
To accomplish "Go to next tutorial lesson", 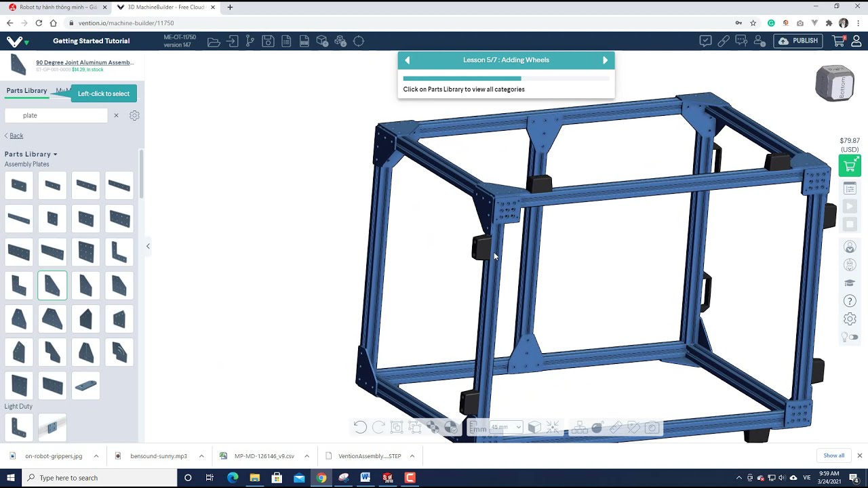I will [606, 60].
